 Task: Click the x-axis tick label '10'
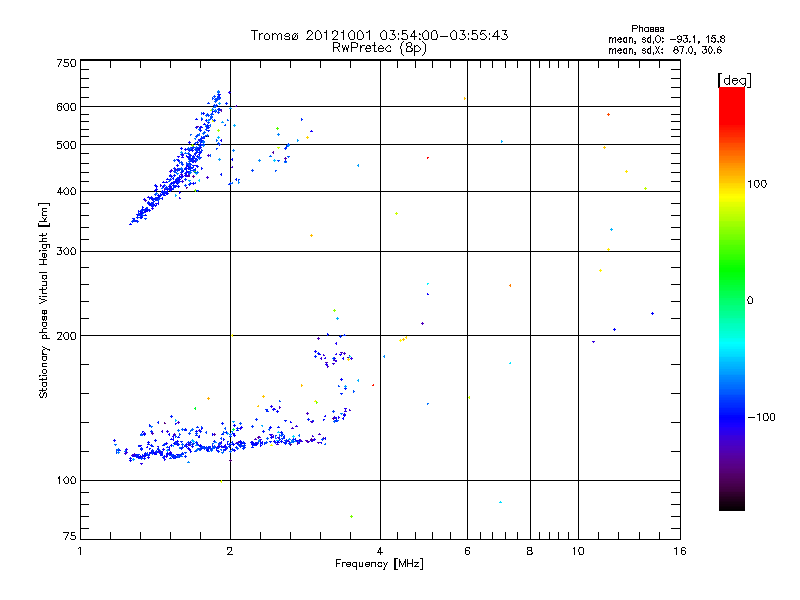coord(578,551)
